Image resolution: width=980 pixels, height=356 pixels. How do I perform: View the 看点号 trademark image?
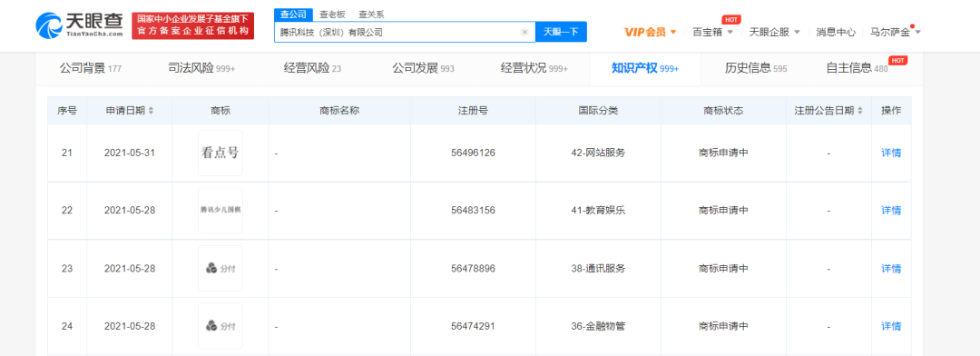[220, 153]
